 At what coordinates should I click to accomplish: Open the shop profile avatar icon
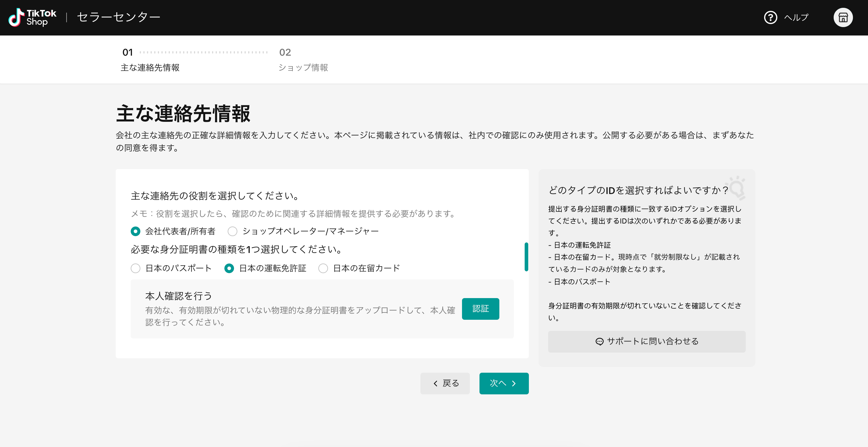[843, 17]
